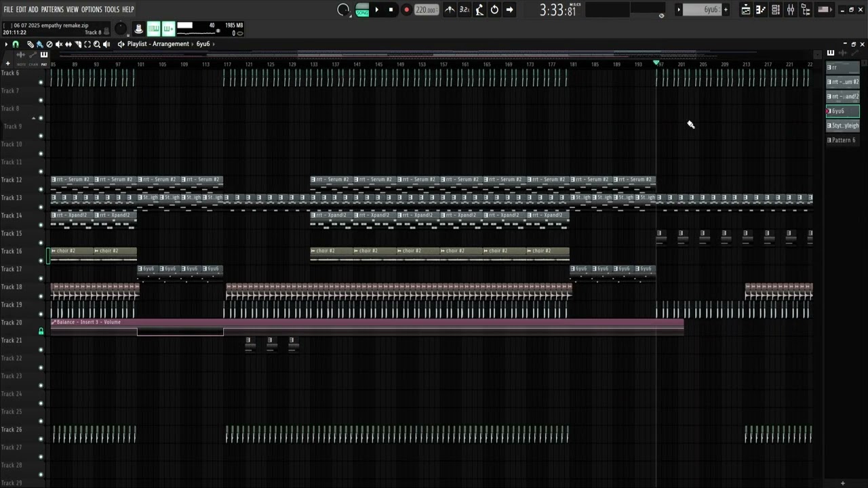Click the Track 20 lock icon

point(41,331)
